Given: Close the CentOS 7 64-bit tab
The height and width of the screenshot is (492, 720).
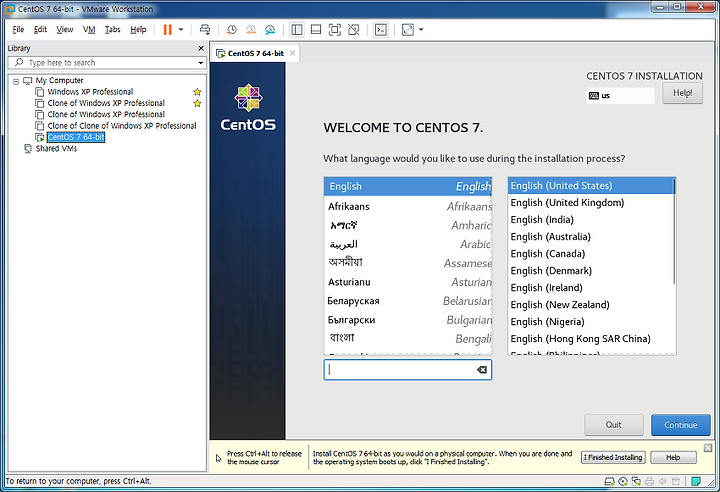Looking at the screenshot, I should [x=292, y=53].
